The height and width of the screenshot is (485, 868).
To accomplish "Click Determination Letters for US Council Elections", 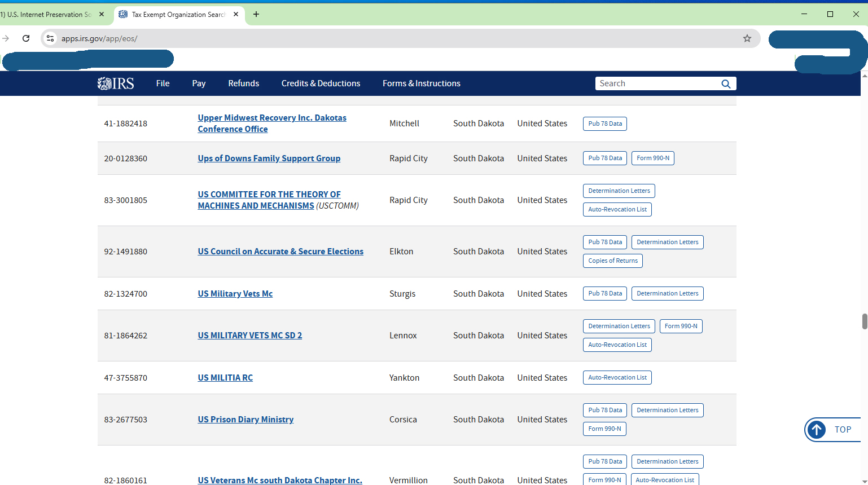I will pos(668,242).
